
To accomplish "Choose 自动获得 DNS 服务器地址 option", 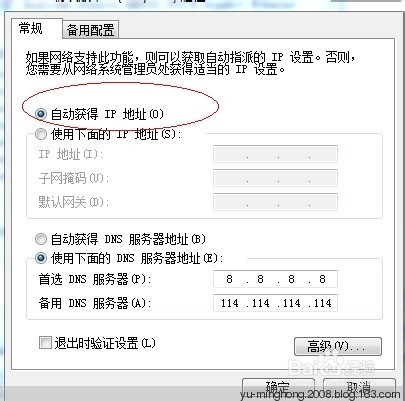I will (41, 239).
